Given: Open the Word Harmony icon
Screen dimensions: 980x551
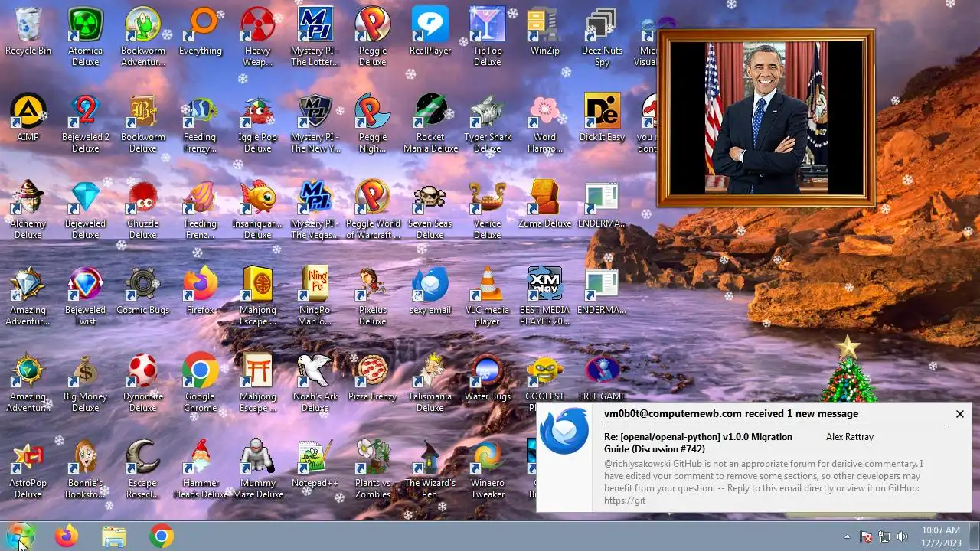Looking at the screenshot, I should (545, 123).
